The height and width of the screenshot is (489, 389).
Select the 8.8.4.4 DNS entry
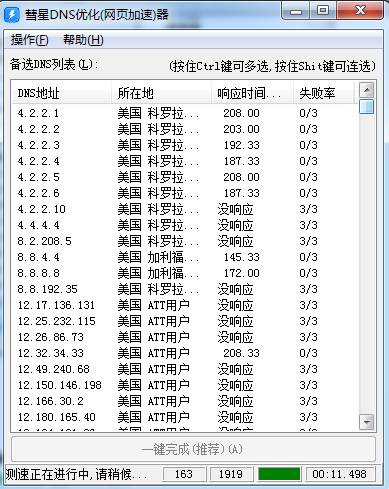[185, 257]
